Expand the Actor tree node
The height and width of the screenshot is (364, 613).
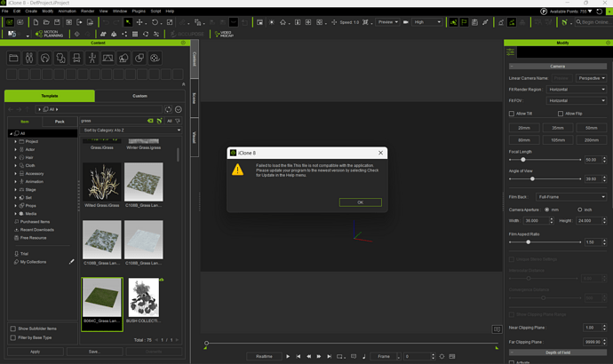(x=16, y=149)
